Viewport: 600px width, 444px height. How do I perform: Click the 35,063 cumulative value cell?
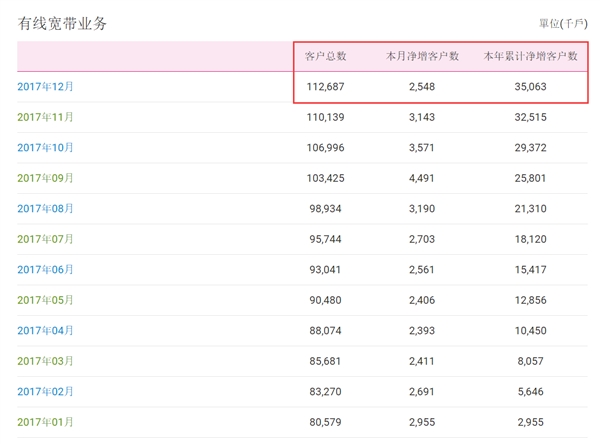click(530, 87)
